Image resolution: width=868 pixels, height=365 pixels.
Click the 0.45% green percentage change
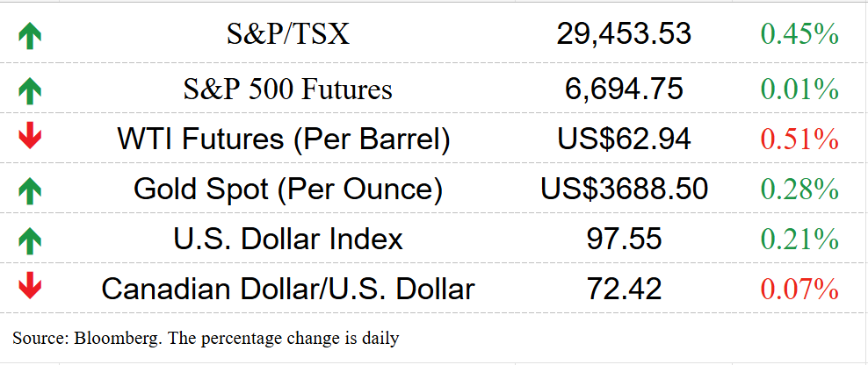799,34
